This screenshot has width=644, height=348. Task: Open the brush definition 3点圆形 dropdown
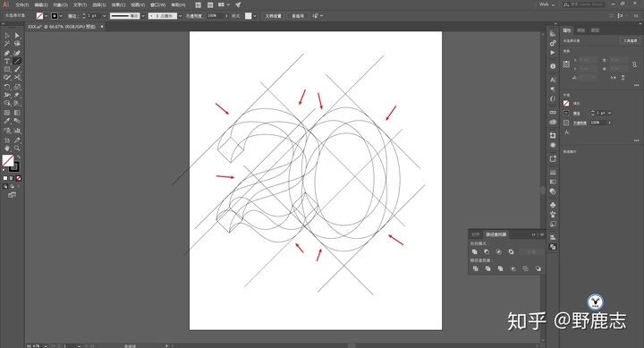pyautogui.click(x=180, y=16)
